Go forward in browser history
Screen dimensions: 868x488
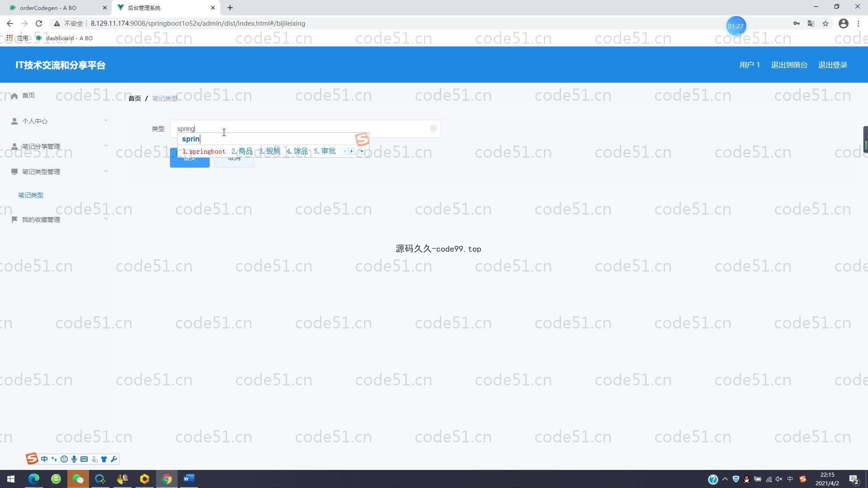click(24, 23)
